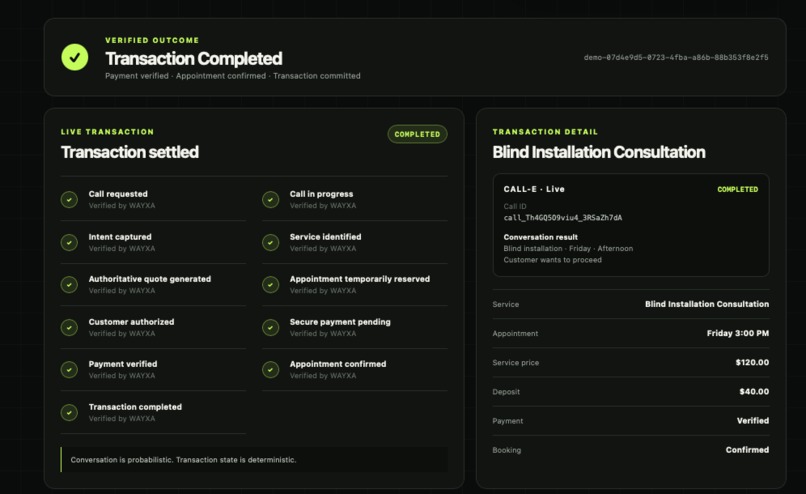Viewport: 806px width, 494px height.
Task: Click the Transaction Completed heading
Action: [x=194, y=59]
